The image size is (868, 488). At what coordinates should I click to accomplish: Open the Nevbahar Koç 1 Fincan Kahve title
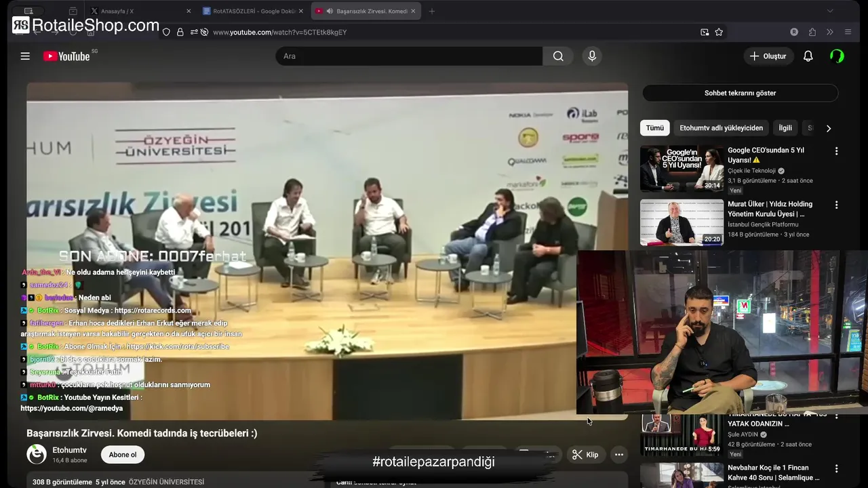(773, 473)
